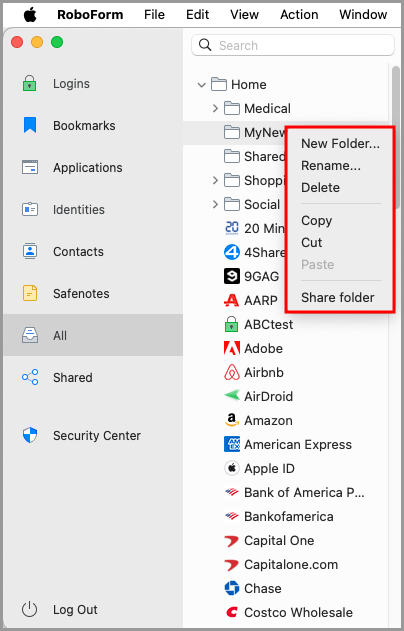Open the Edit menu
Screen dimensions: 404x631
coord(197,14)
